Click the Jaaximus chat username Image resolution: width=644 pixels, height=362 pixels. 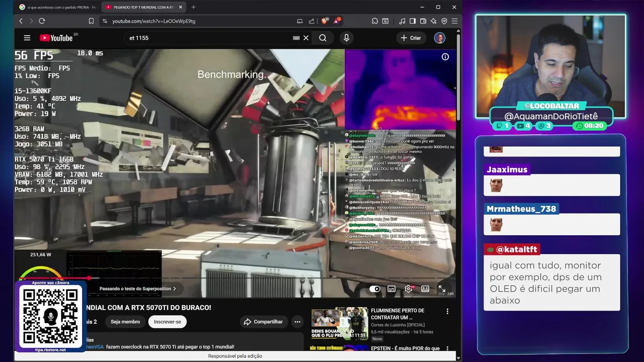coord(507,169)
